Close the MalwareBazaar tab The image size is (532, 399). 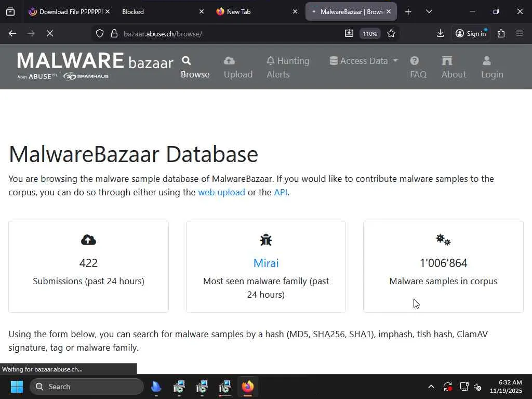coord(389,11)
